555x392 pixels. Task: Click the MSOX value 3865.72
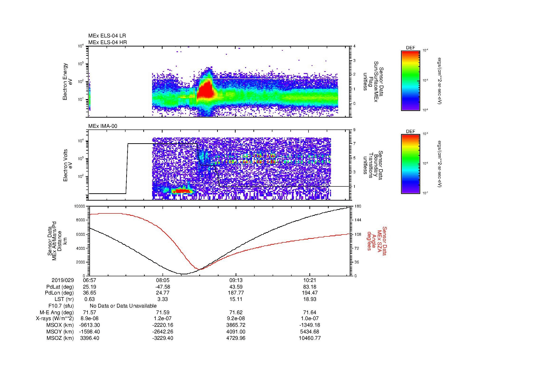(236, 325)
